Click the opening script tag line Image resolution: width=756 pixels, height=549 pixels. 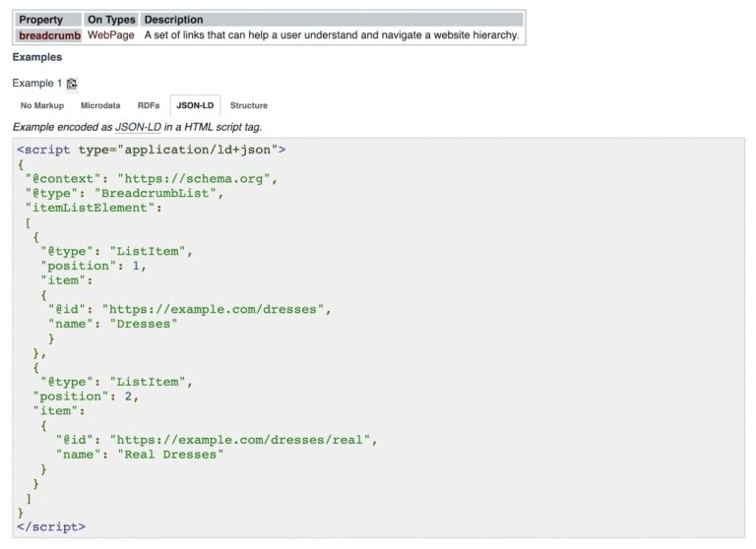(x=152, y=150)
